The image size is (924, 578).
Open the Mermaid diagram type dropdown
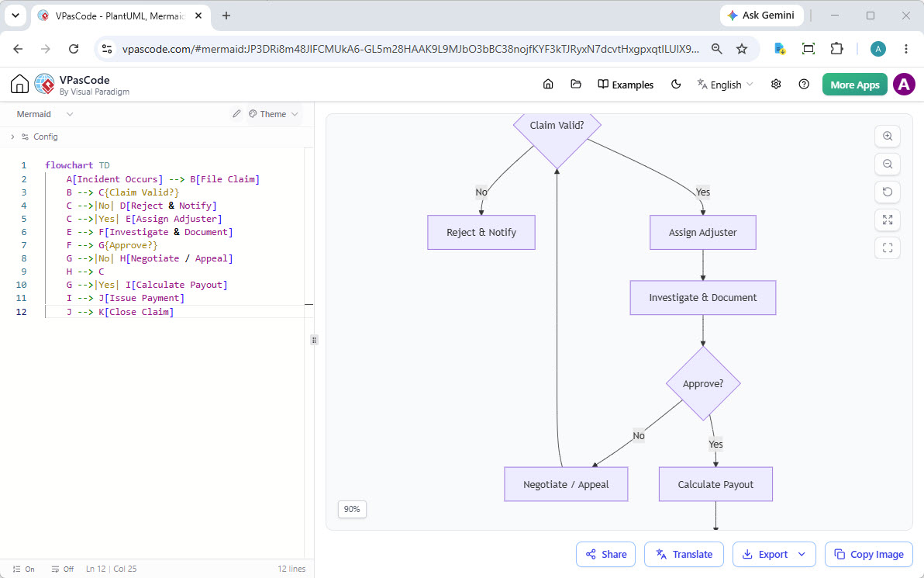tap(45, 114)
